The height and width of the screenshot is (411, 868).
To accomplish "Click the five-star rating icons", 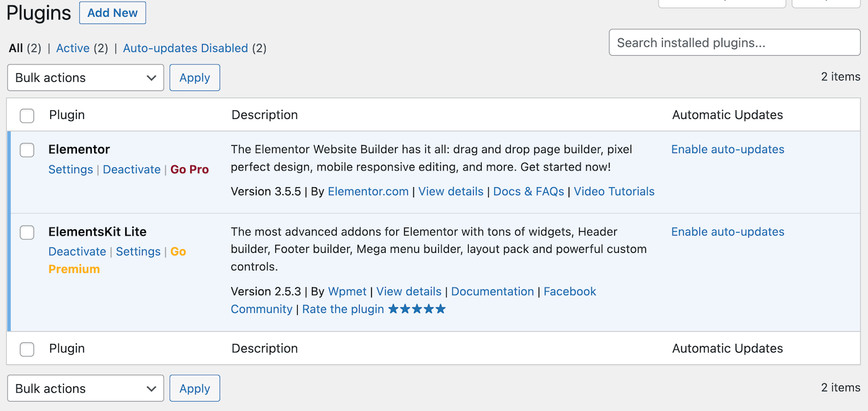I will click(417, 309).
